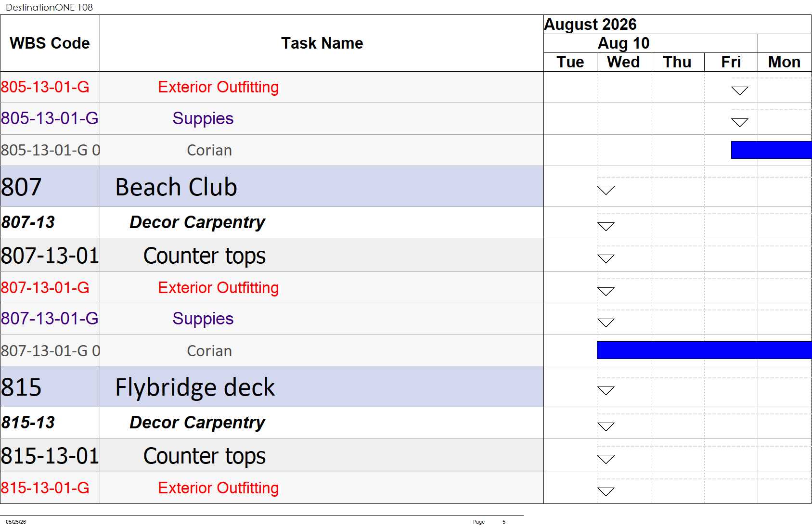The width and height of the screenshot is (812, 528).
Task: Select the blue Corian bar in row 807-13-01-G 0
Action: coord(704,350)
